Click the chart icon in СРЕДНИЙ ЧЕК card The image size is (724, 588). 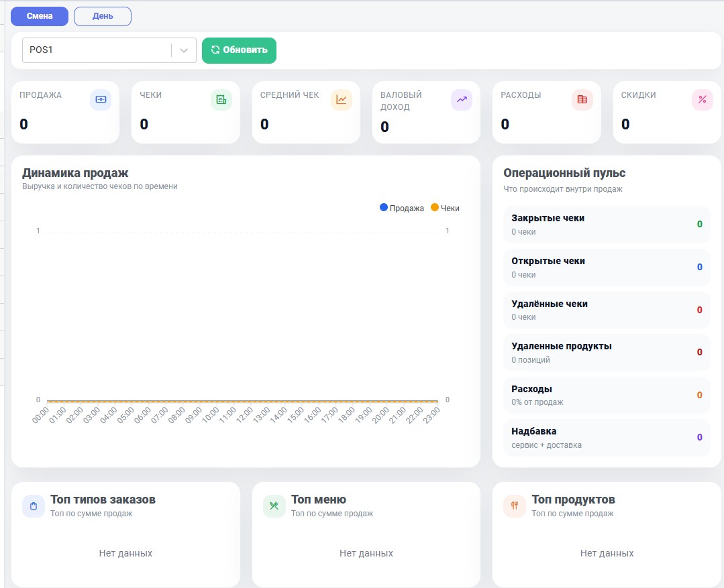point(342,100)
